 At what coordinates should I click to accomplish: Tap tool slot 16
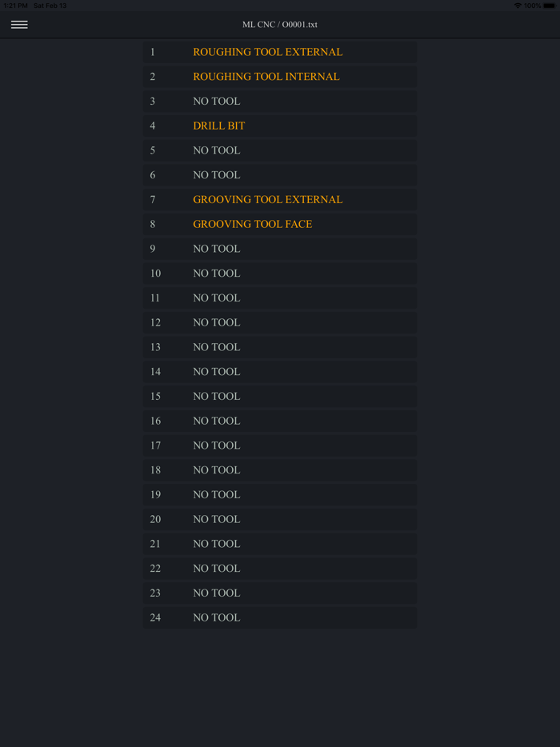tap(279, 421)
